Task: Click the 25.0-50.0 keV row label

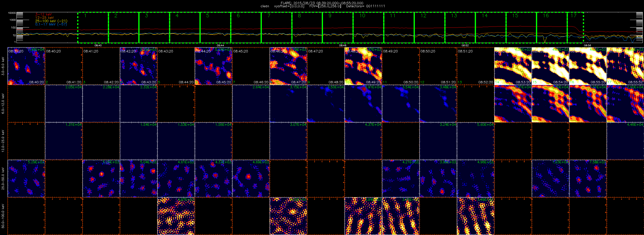Action: [3, 178]
